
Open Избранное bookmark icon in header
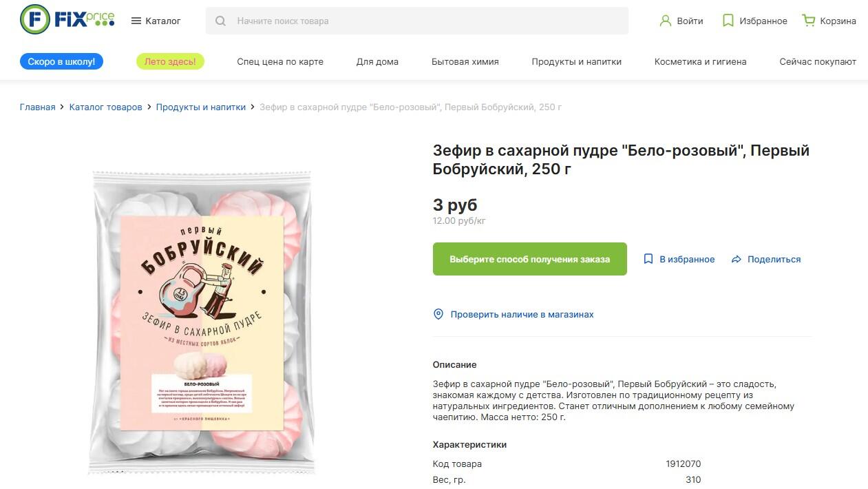(x=728, y=21)
